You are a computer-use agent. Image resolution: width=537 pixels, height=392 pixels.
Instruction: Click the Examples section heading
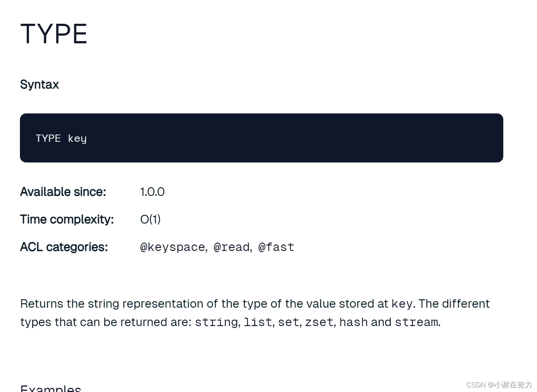(x=51, y=388)
